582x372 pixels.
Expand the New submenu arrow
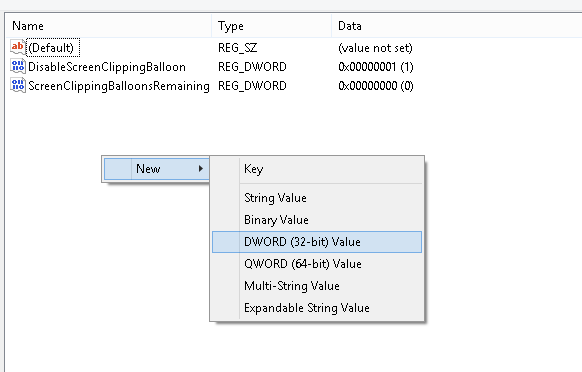point(201,169)
